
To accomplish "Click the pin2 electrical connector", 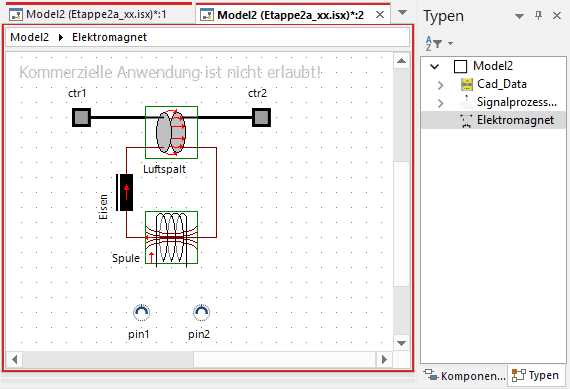I will tap(201, 312).
